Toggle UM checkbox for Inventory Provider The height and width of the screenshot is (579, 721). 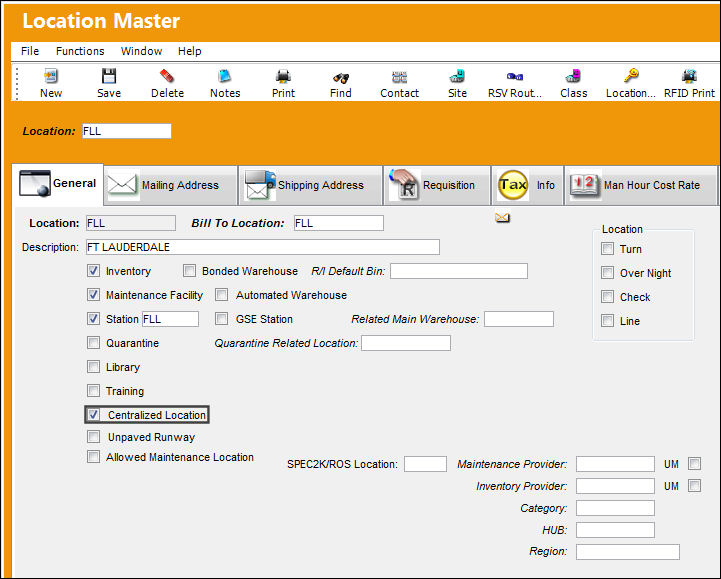point(694,486)
